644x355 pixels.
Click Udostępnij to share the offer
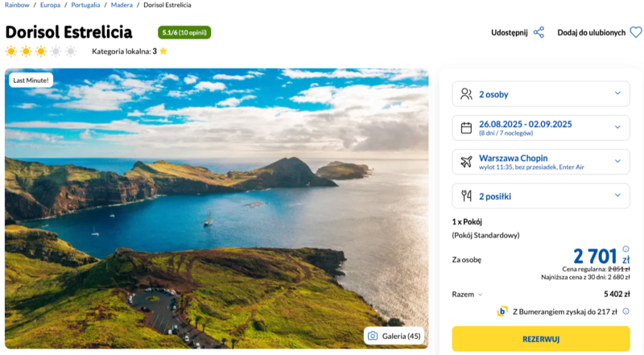coord(510,32)
